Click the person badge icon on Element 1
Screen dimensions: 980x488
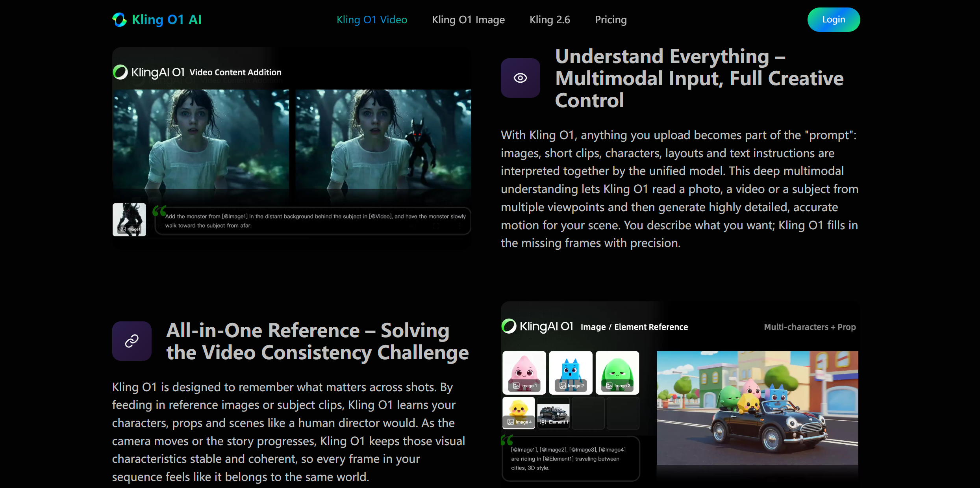pyautogui.click(x=543, y=422)
